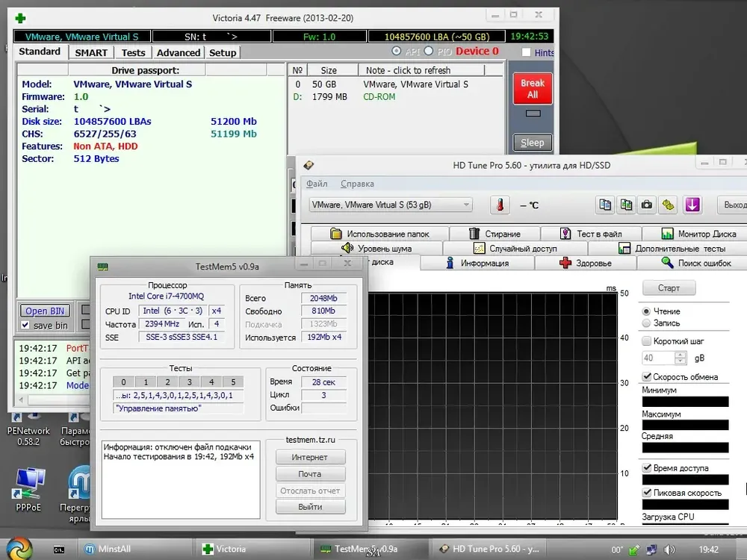The width and height of the screenshot is (747, 560).
Task: Open the Здоровье tab in HD Tune
Action: [x=586, y=263]
